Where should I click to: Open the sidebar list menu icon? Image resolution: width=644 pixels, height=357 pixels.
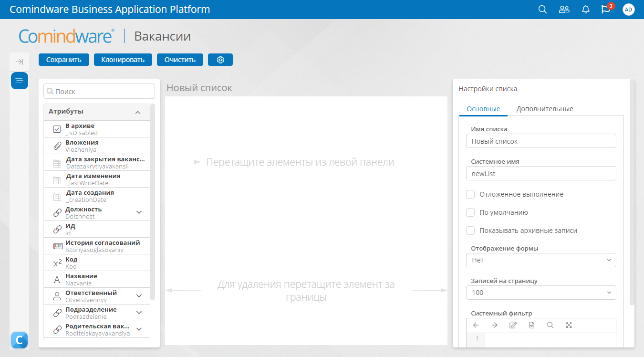point(20,81)
